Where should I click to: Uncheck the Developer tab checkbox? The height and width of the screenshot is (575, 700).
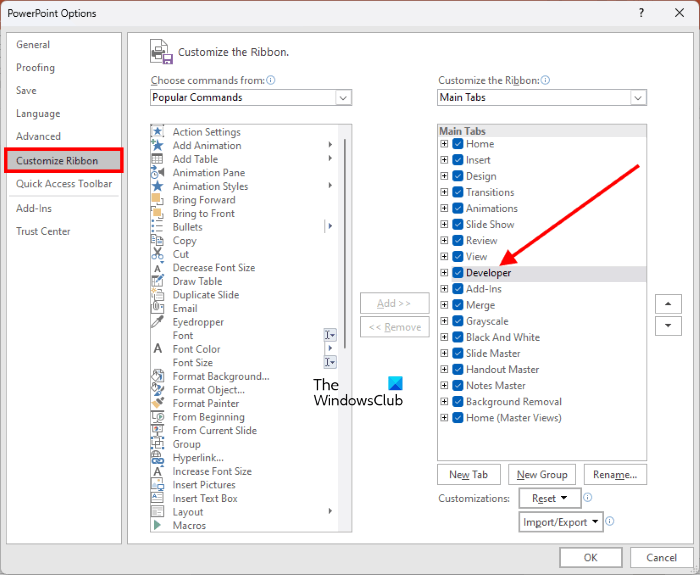tap(458, 273)
